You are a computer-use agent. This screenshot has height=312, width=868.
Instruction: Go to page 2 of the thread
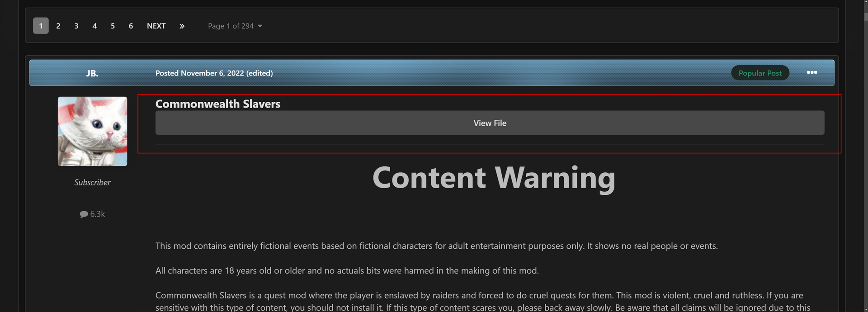(x=58, y=26)
